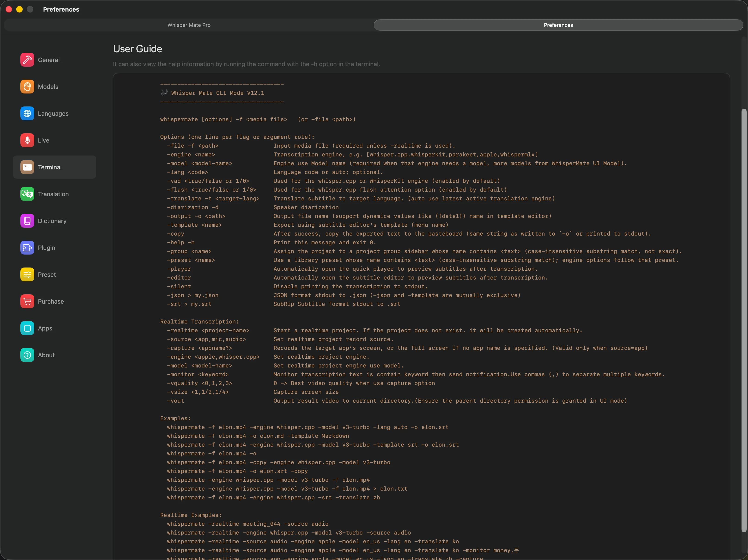Click the "-vquality <0,1,2,3>" option

coord(200,383)
